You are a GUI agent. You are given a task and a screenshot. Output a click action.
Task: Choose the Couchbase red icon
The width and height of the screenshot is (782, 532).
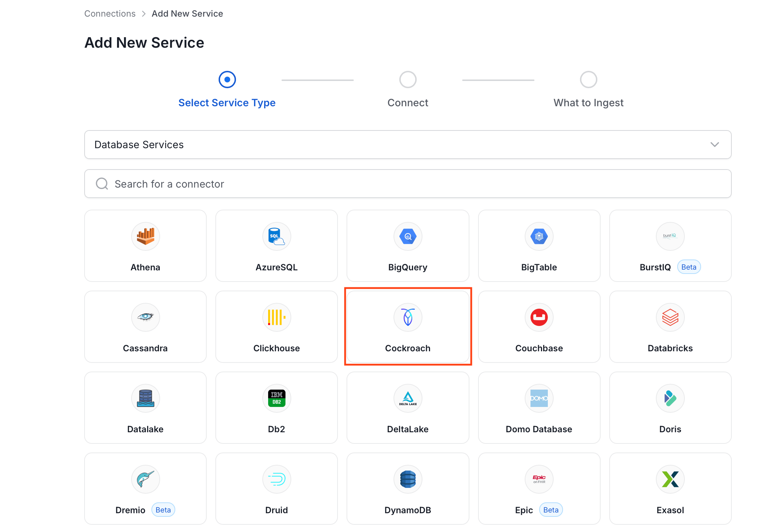coord(539,317)
